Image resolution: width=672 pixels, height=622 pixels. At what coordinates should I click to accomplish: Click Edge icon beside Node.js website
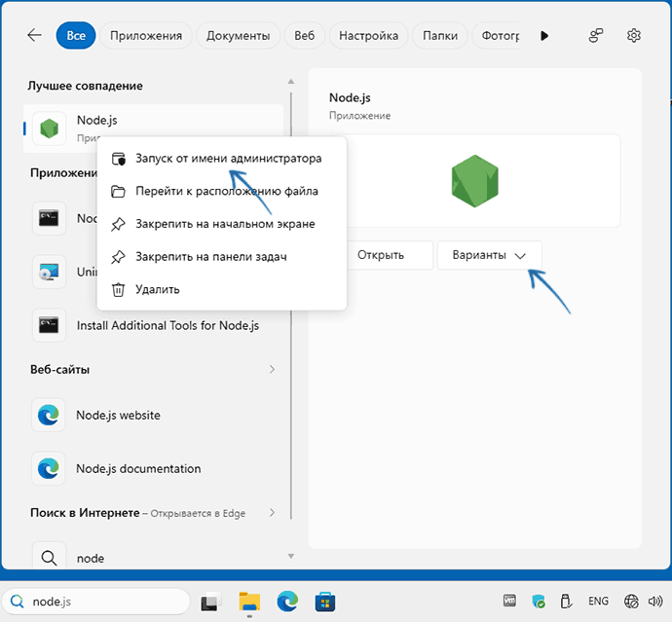click(x=49, y=415)
